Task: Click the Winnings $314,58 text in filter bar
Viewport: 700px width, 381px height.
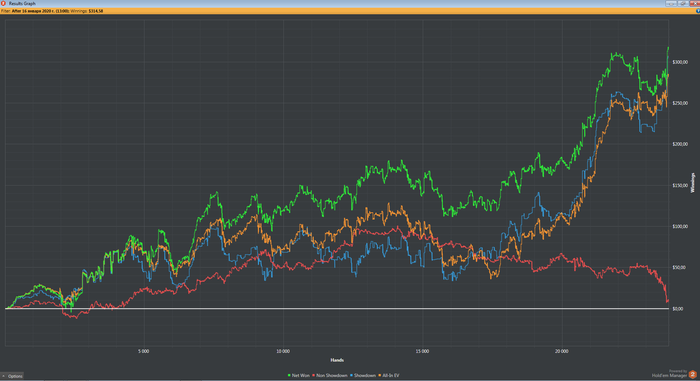Action: coord(87,11)
